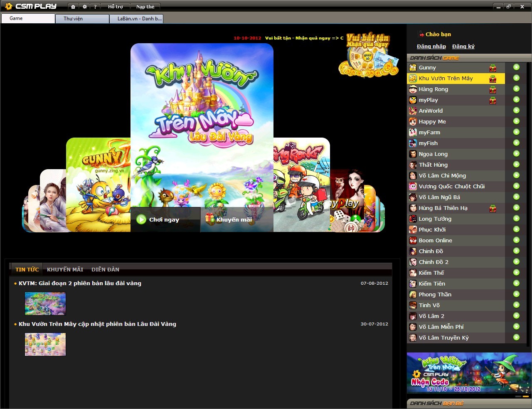Click the Chơi ngay button
Viewport: 532px width, 409px height.
click(165, 219)
